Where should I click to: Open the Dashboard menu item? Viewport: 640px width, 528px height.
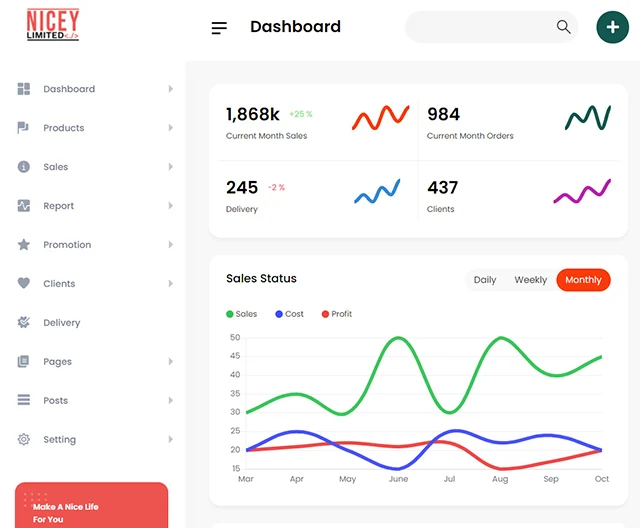(x=69, y=89)
